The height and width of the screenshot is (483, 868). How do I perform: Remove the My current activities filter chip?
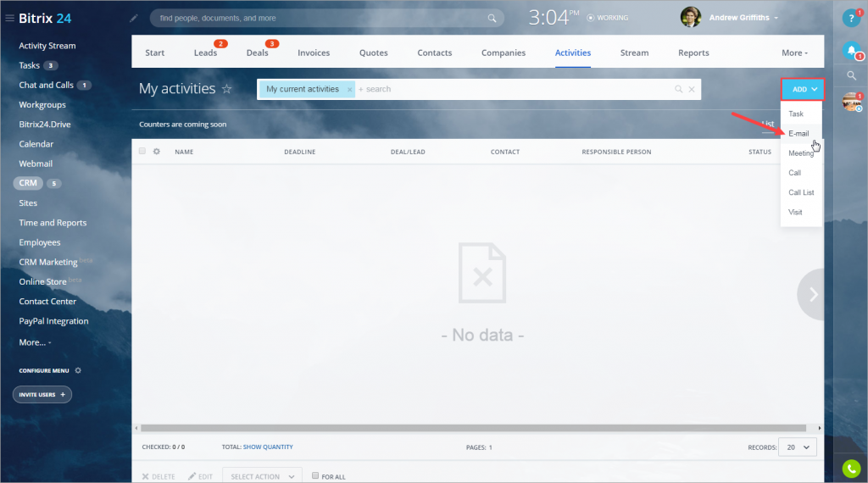point(349,90)
